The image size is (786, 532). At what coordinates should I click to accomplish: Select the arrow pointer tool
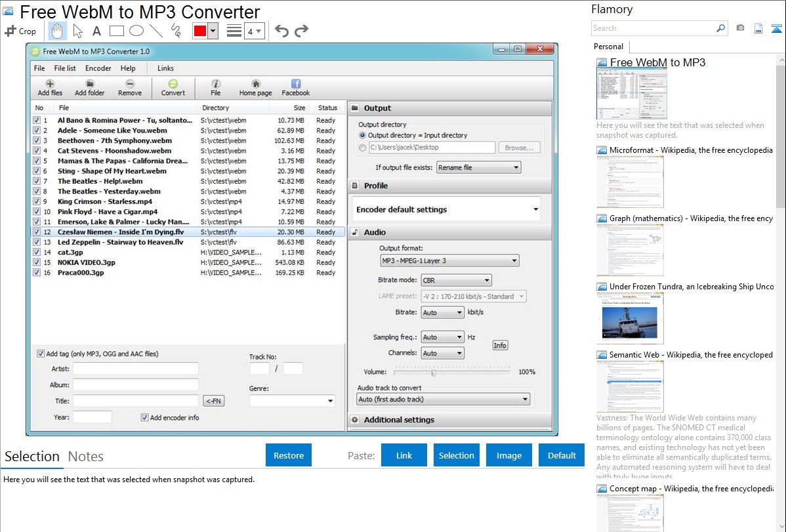point(77,31)
